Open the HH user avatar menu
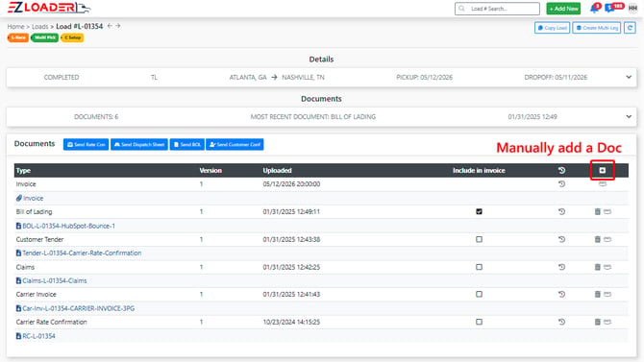Image resolution: width=644 pixels, height=362 pixels. [x=632, y=9]
